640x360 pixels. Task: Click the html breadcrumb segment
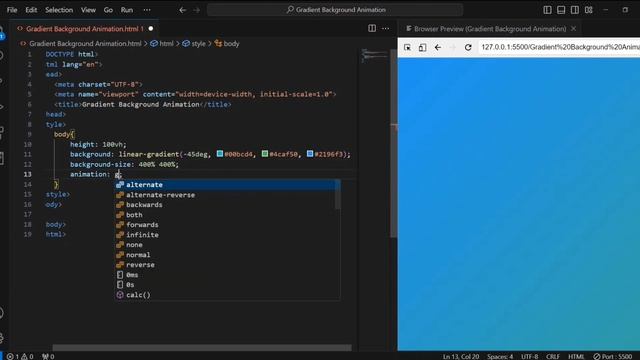coord(166,44)
